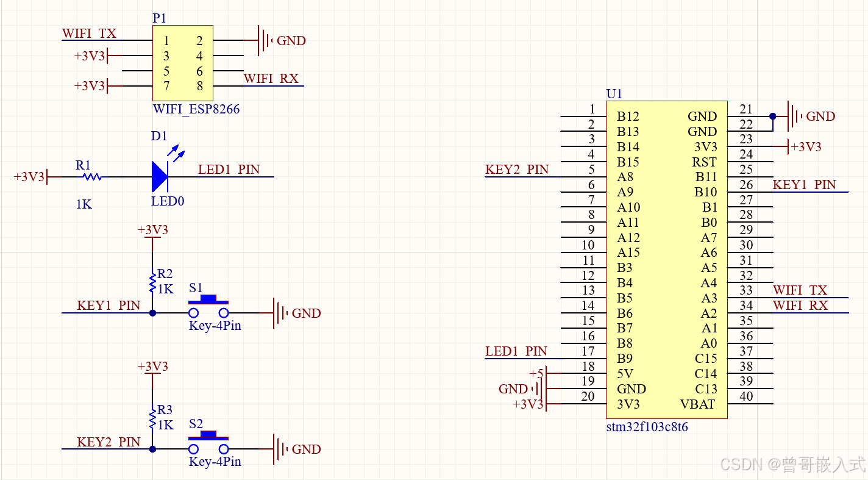The image size is (868, 480).
Task: Click the B11 pin name on U1
Action: click(x=706, y=177)
